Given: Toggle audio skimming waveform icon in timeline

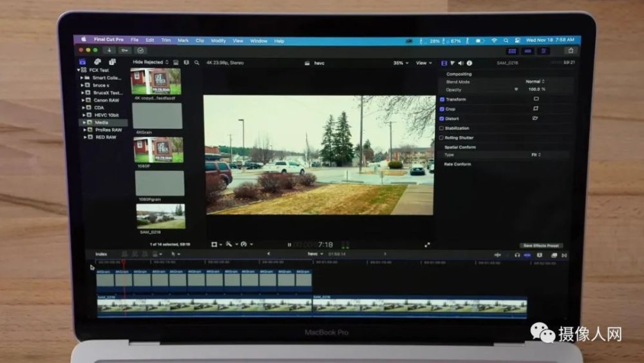Looking at the screenshot, I should (498, 255).
